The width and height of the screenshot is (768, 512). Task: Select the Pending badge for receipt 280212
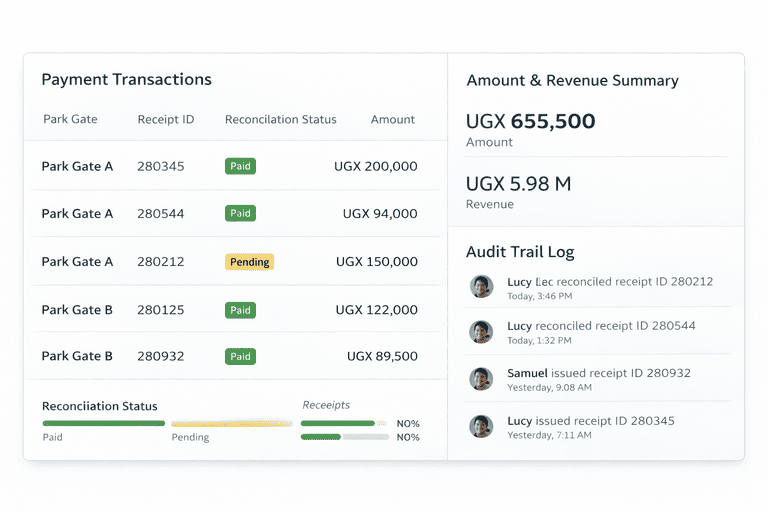point(249,262)
